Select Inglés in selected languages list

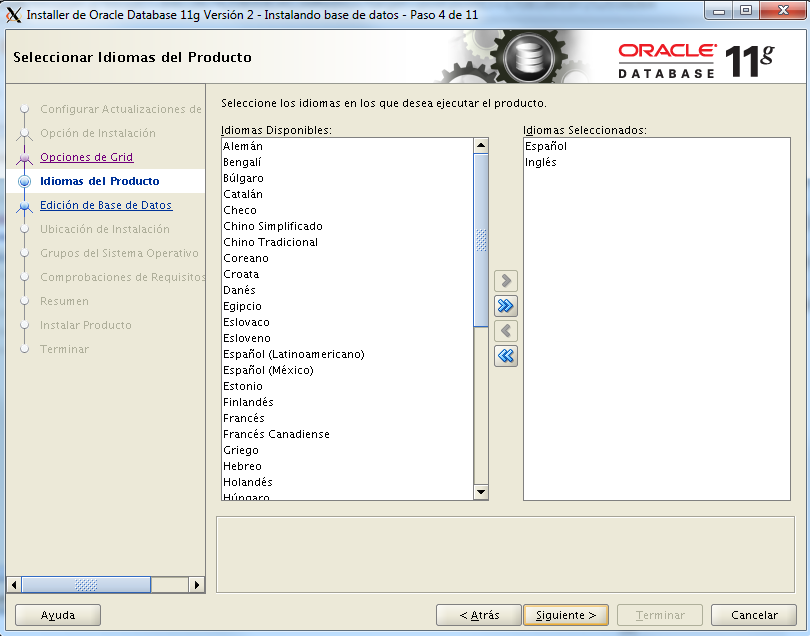[x=657, y=162]
